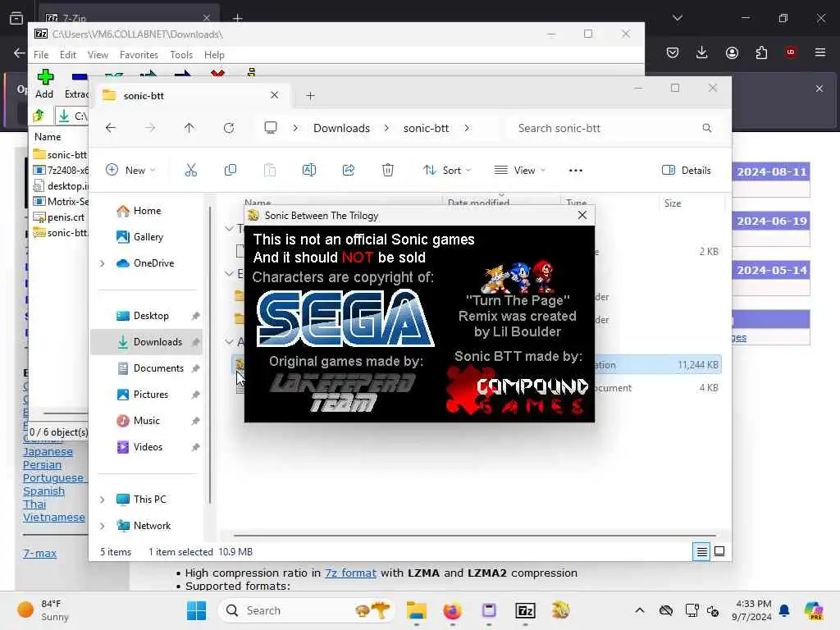840x630 pixels.
Task: Switch to large thumbnails view layout
Action: 719,551
